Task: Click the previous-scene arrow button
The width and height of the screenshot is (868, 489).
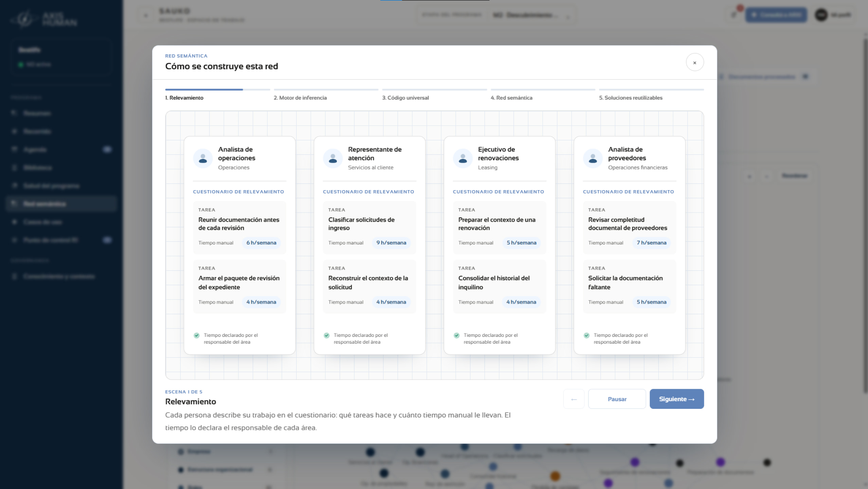Action: (x=574, y=399)
